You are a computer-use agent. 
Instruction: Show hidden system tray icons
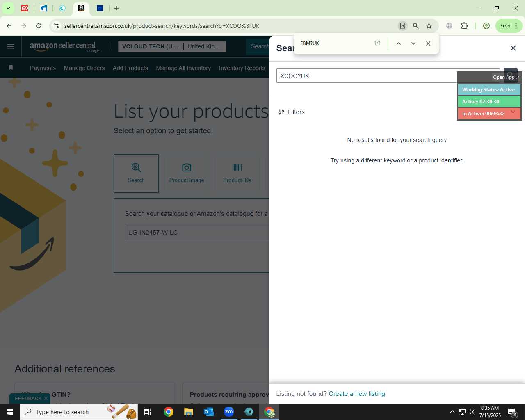pyautogui.click(x=452, y=412)
